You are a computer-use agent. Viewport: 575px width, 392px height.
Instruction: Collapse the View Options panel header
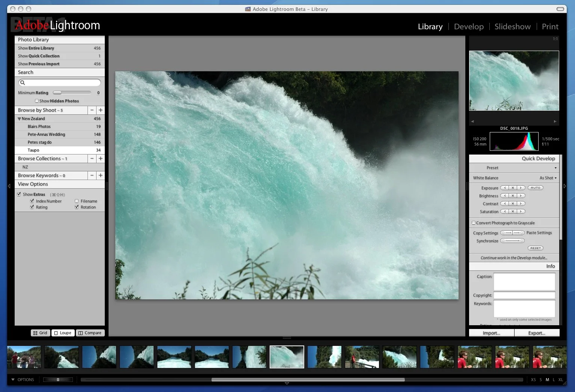pos(60,184)
